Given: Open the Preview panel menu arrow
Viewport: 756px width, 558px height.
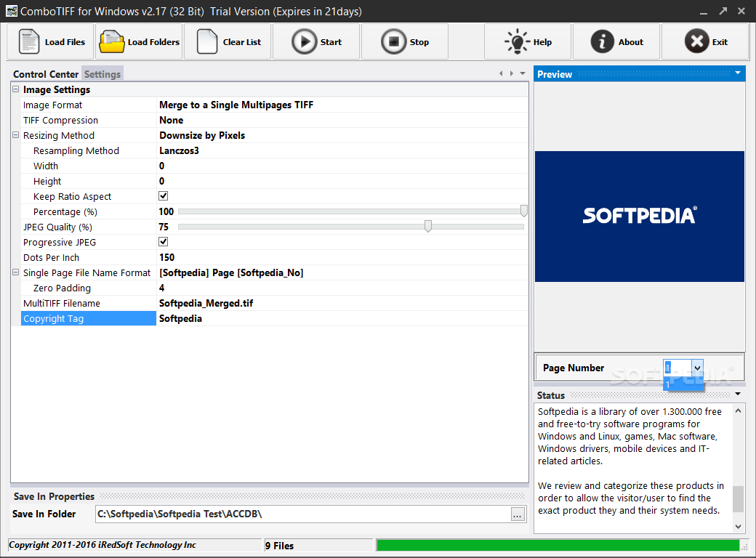Looking at the screenshot, I should pos(738,73).
